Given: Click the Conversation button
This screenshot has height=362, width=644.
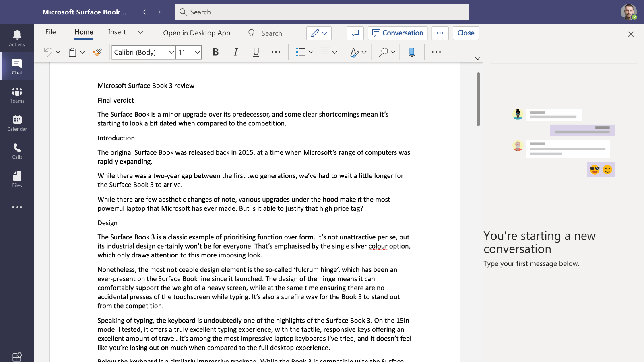Looking at the screenshot, I should click(398, 33).
